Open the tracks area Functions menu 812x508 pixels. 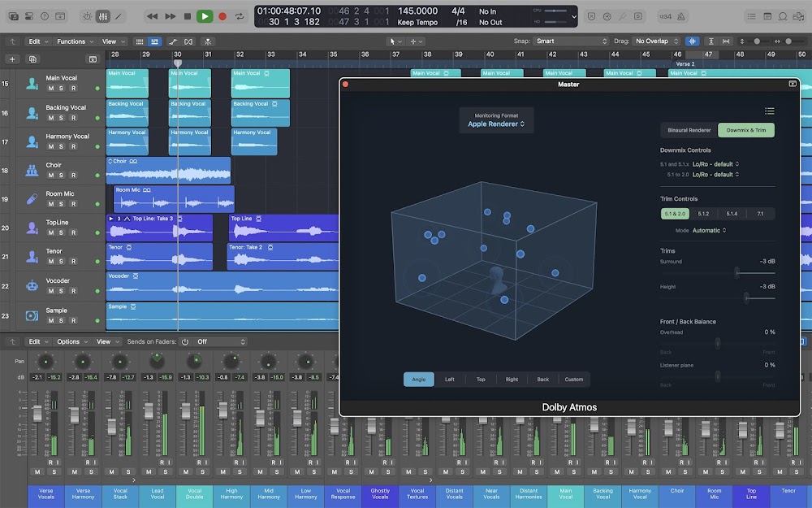click(x=75, y=41)
